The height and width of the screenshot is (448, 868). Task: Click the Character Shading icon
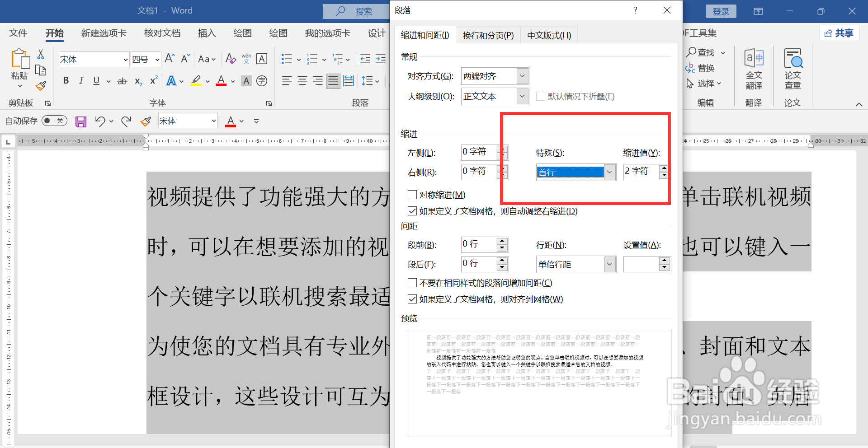coord(246,81)
